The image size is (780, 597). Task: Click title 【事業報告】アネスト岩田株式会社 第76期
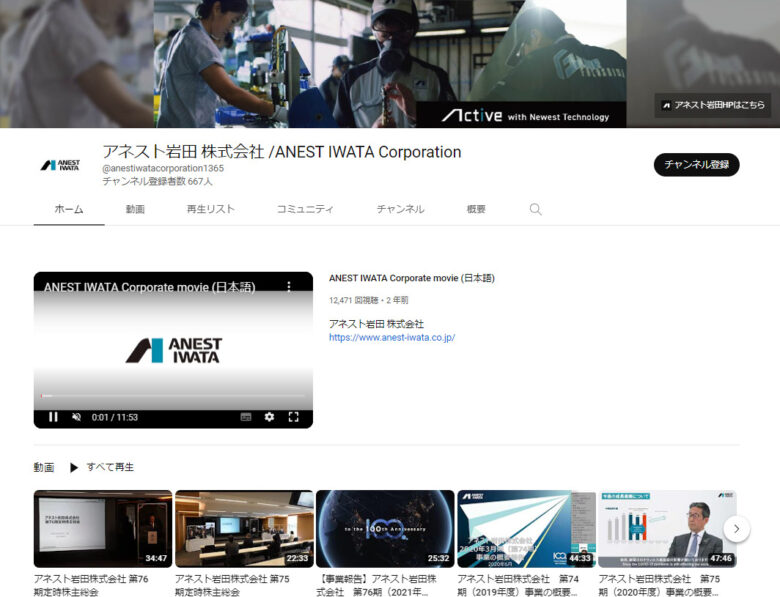(377, 585)
